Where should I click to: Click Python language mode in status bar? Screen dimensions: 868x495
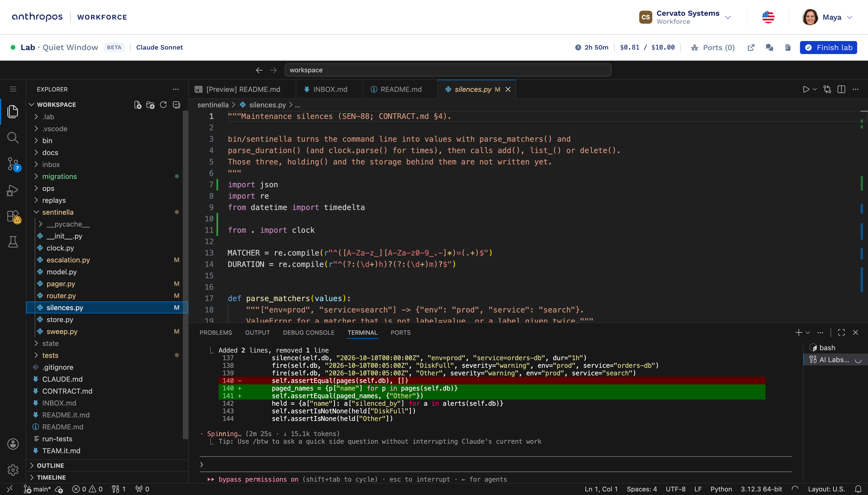point(721,489)
